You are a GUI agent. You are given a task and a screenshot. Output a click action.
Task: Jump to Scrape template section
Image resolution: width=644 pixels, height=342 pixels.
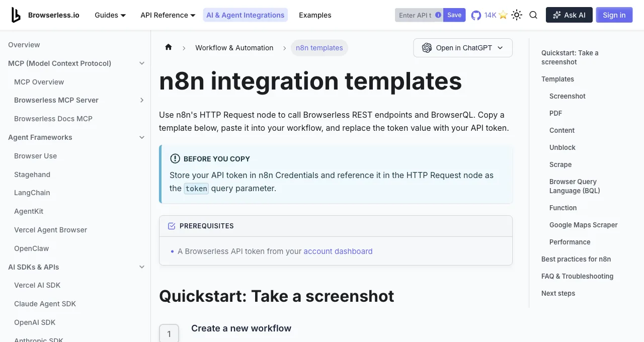coord(560,164)
